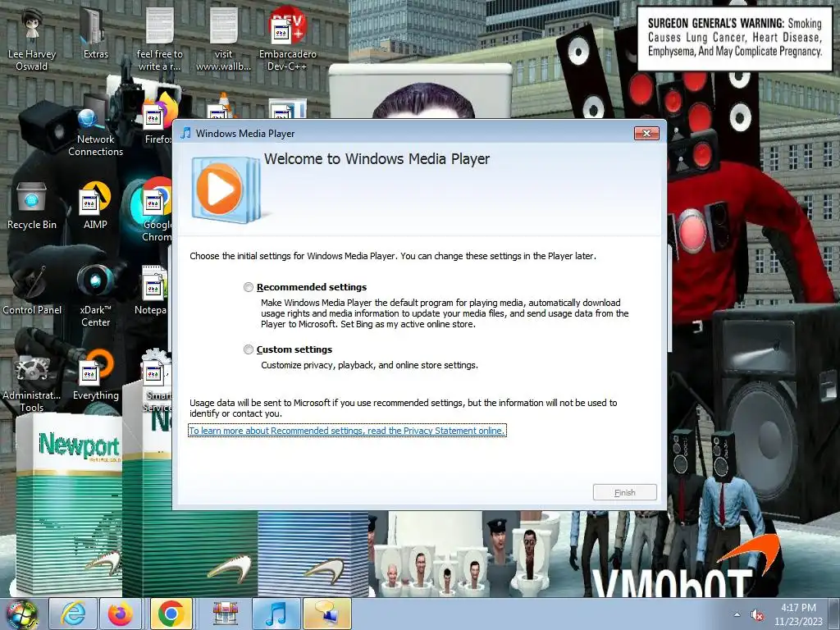
Task: Select the Recommended settings radio button
Action: tap(248, 287)
